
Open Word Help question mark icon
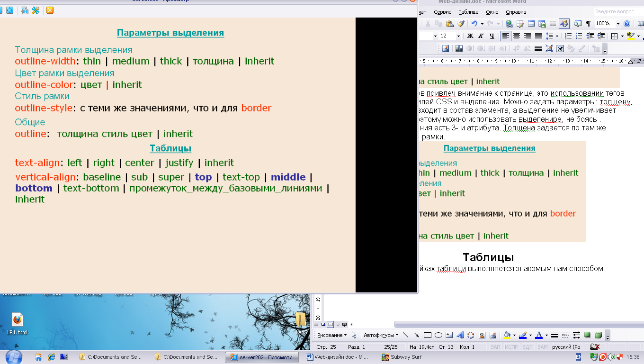(x=627, y=24)
